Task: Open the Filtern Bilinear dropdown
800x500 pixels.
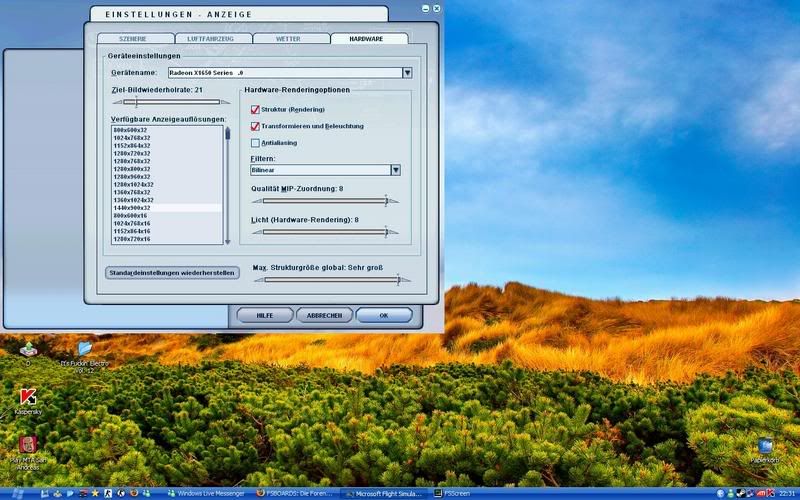Action: pyautogui.click(x=395, y=170)
